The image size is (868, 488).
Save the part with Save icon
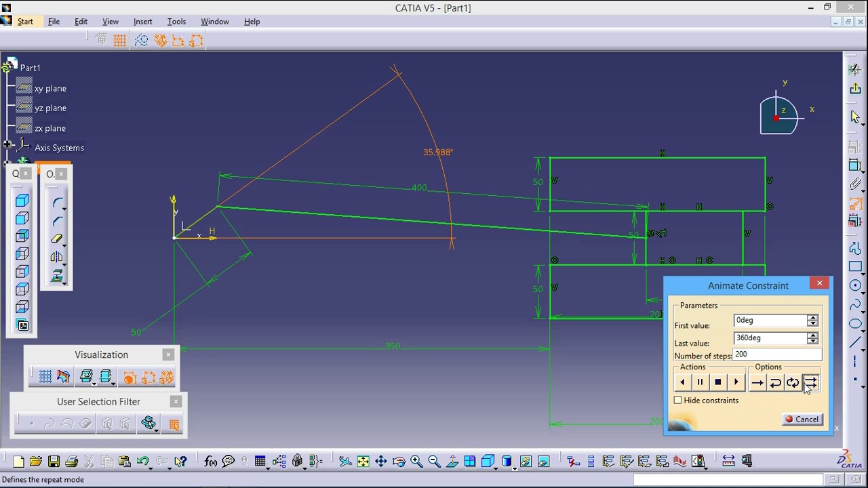point(54,462)
